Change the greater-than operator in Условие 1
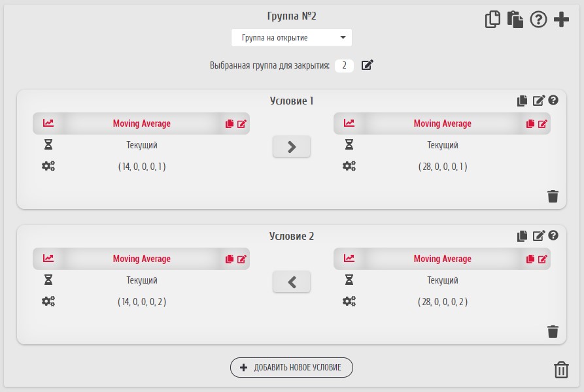Screen dimensions: 584x392 [x=292, y=147]
